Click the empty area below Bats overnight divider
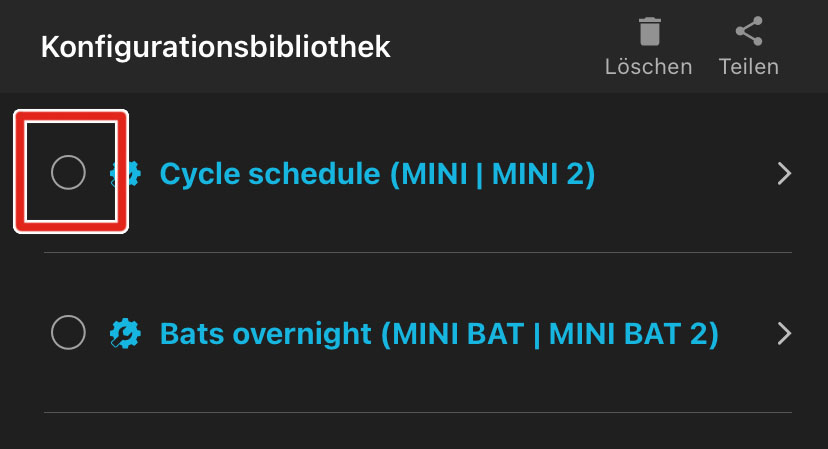 [418, 432]
